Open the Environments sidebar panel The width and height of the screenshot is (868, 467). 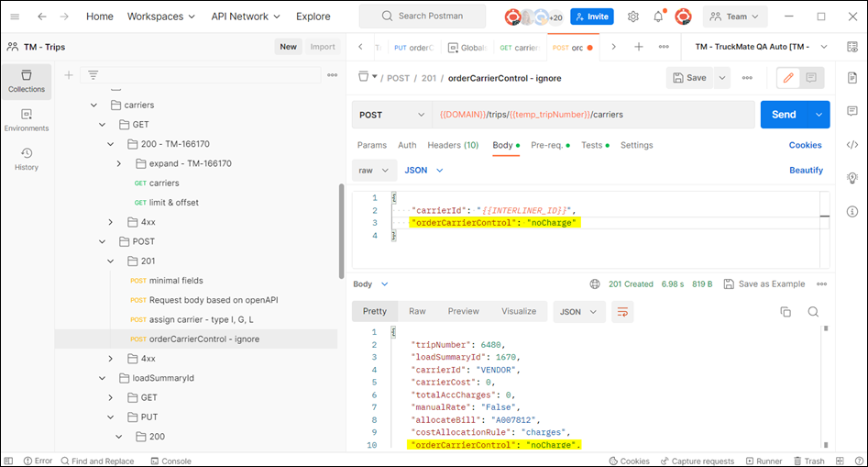coord(27,120)
